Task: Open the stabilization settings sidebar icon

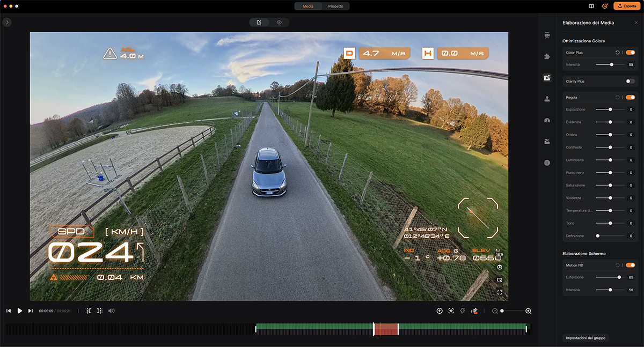Action: [x=547, y=35]
